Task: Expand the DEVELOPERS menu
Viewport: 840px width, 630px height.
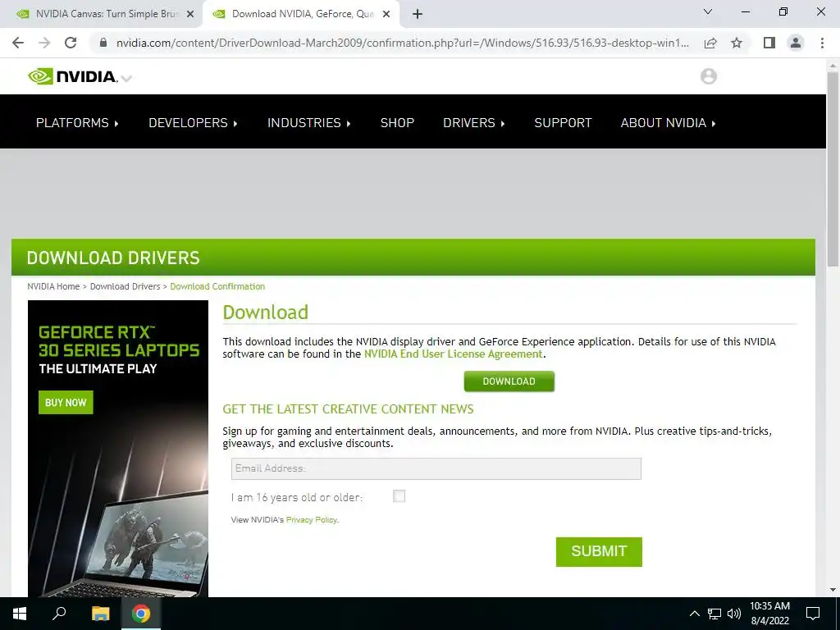Action: tap(193, 123)
